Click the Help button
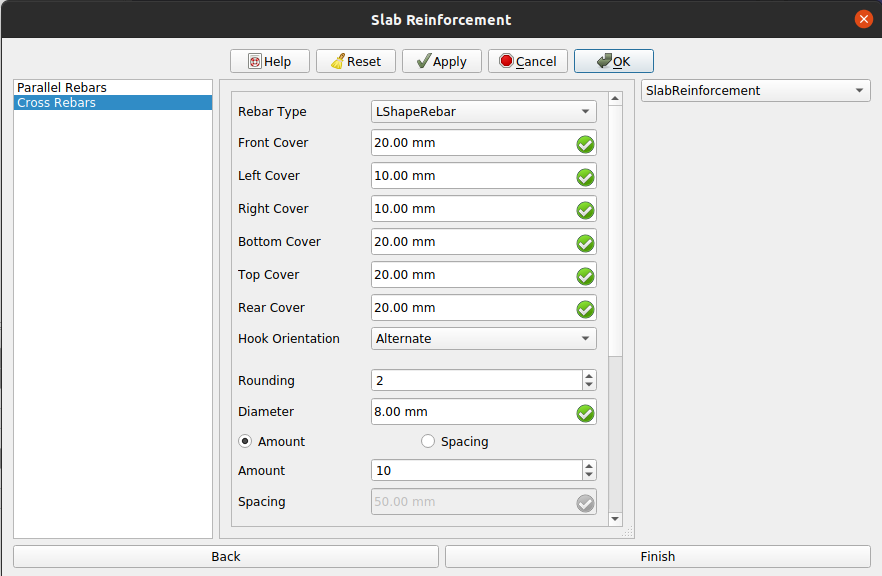 pos(269,61)
